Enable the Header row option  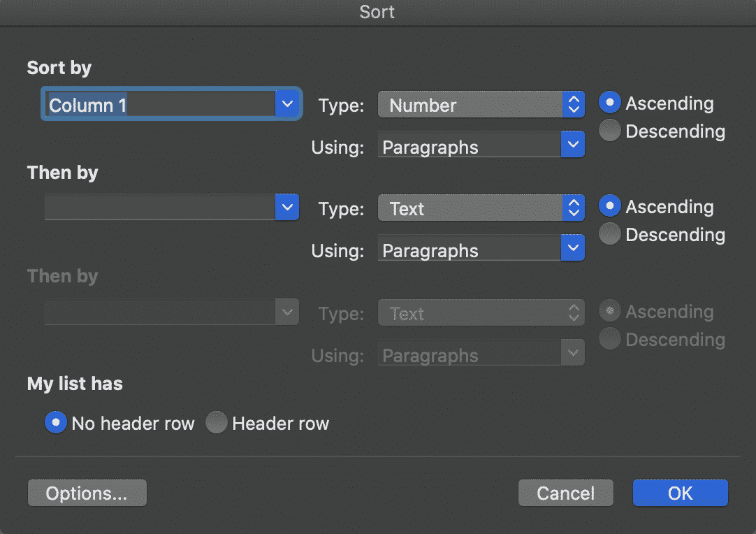(217, 422)
